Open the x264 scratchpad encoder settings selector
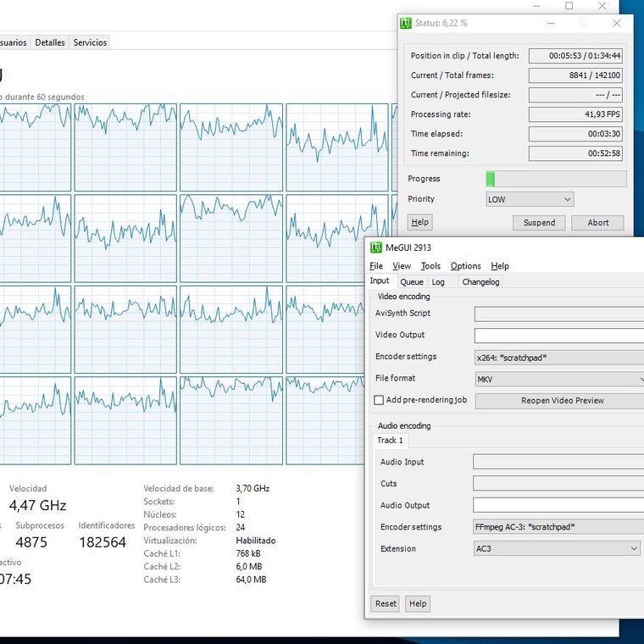Viewport: 644px width, 644px height. click(x=559, y=358)
